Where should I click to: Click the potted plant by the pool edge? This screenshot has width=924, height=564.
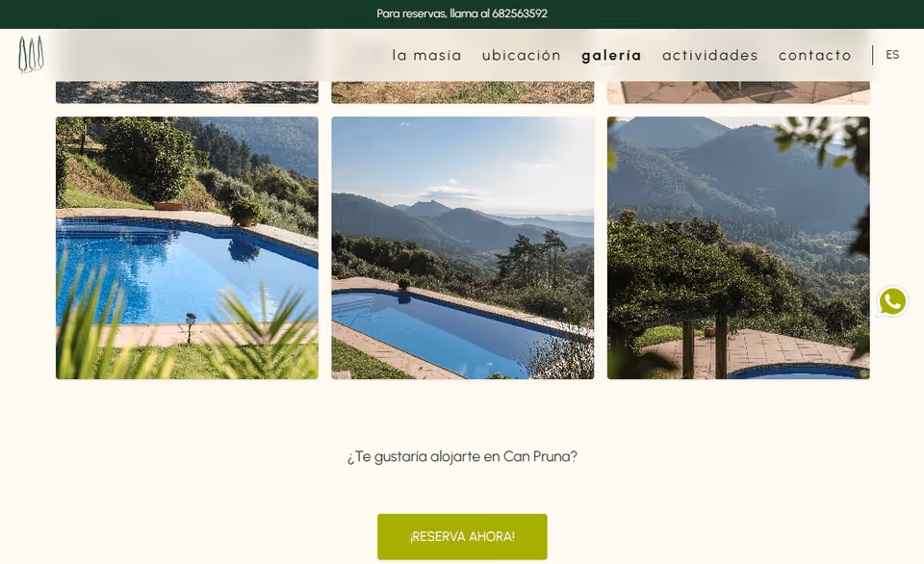(x=244, y=212)
